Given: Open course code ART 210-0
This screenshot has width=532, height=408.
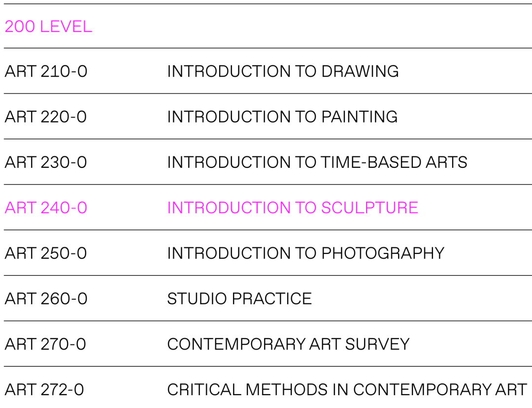Looking at the screenshot, I should [x=46, y=71].
